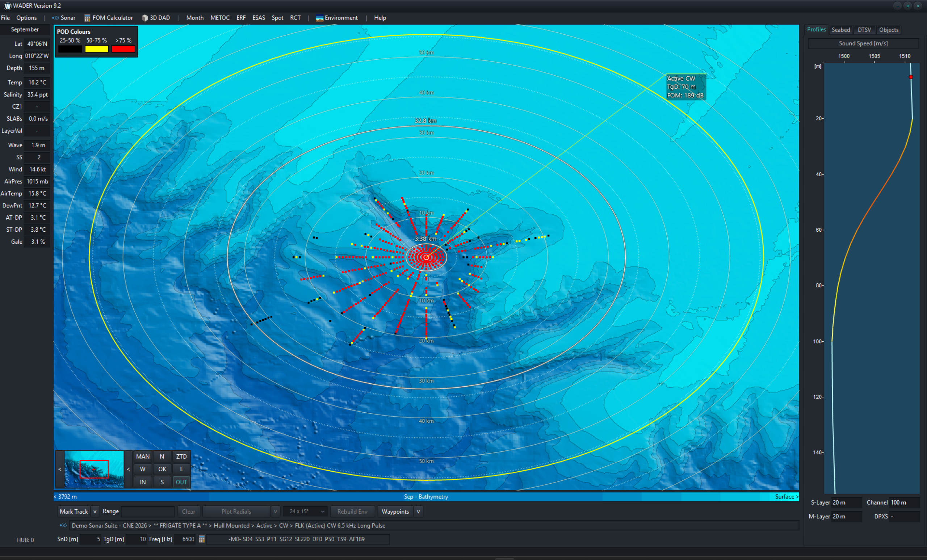Expand the Mark Track dropdown arrow

coord(95,511)
